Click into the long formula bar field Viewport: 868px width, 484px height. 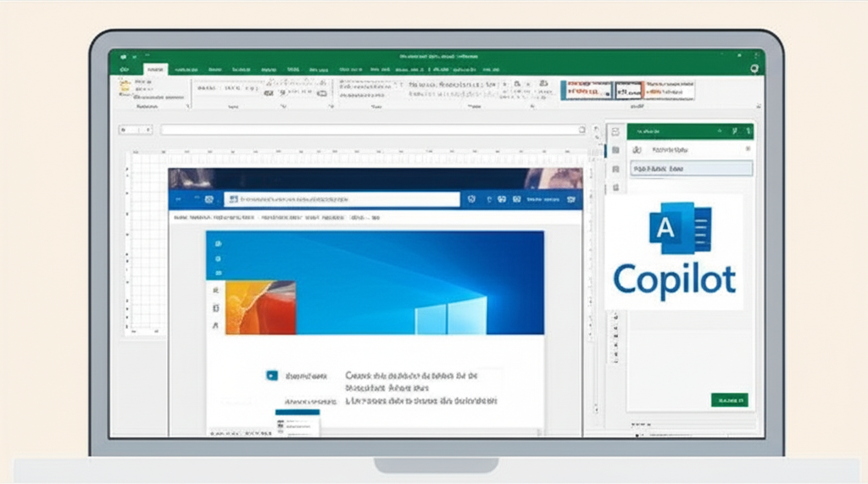(x=374, y=130)
